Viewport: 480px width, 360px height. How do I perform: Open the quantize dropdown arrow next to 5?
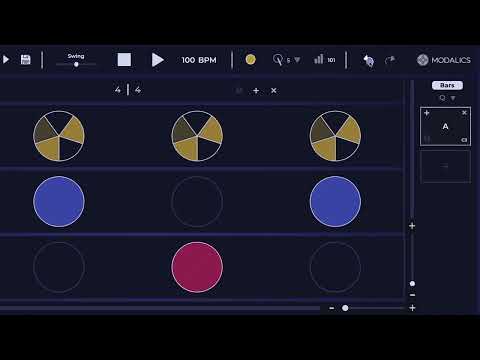click(x=297, y=60)
